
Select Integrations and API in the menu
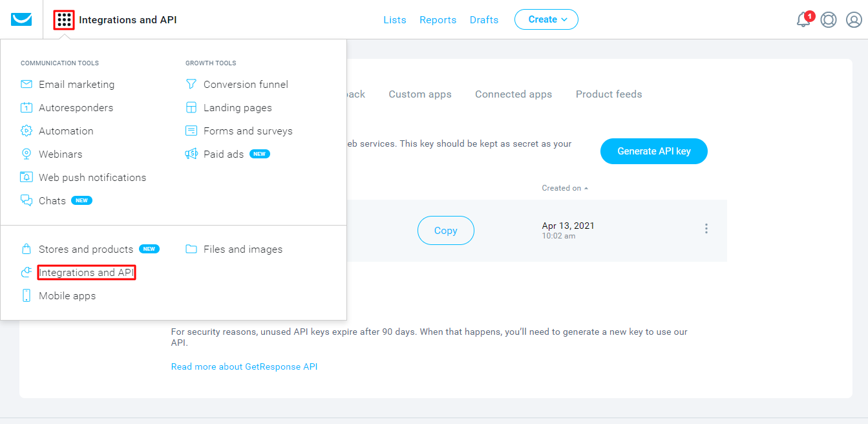pos(87,273)
